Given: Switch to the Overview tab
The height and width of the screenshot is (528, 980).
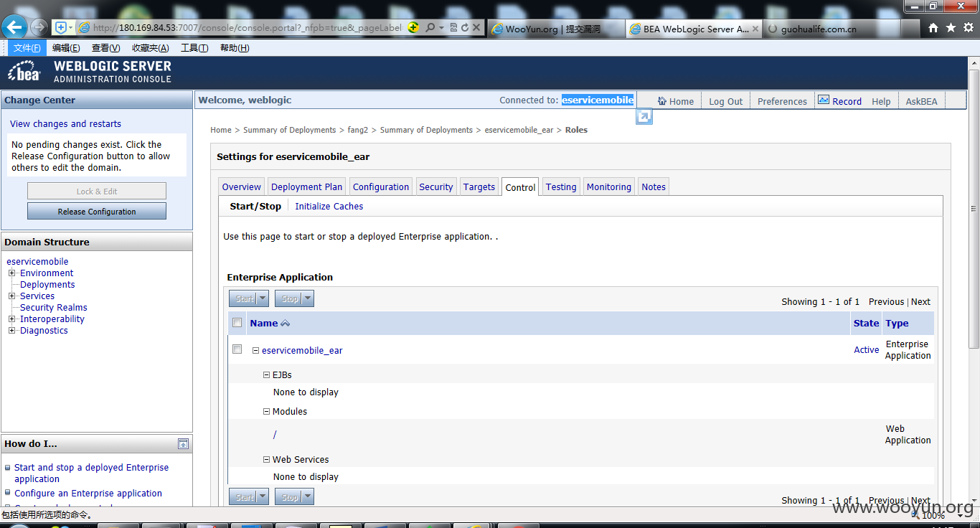Looking at the screenshot, I should click(242, 187).
